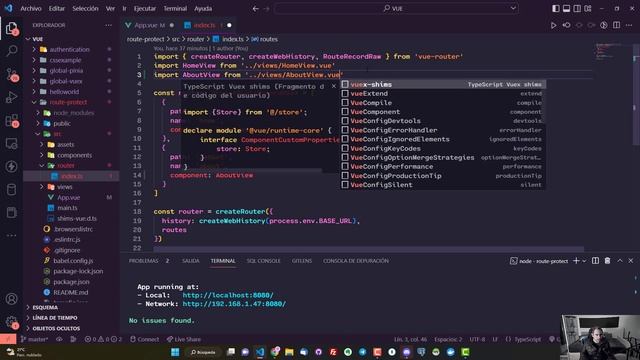Toggle the bottom panel visibility
Screen dimensions: 640x360
coord(567,8)
